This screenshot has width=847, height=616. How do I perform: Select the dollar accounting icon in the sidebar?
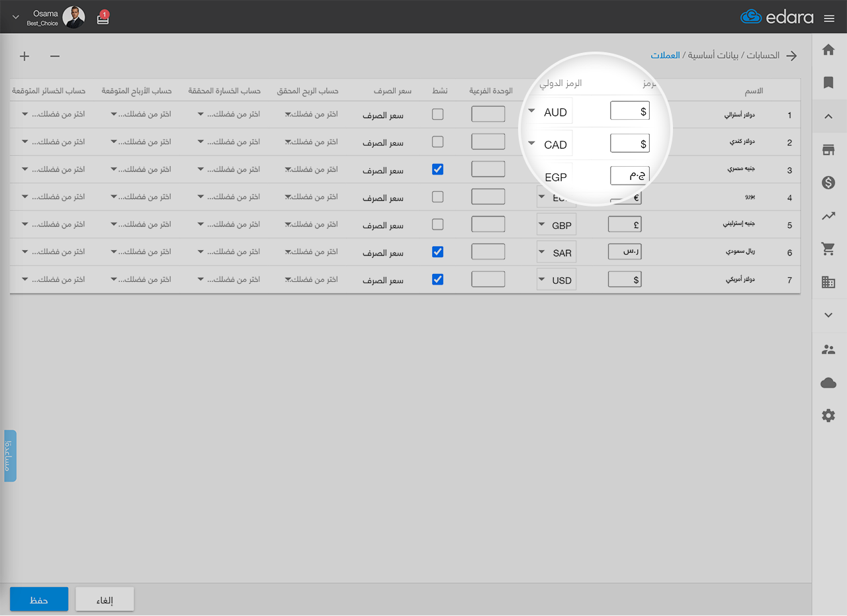828,183
